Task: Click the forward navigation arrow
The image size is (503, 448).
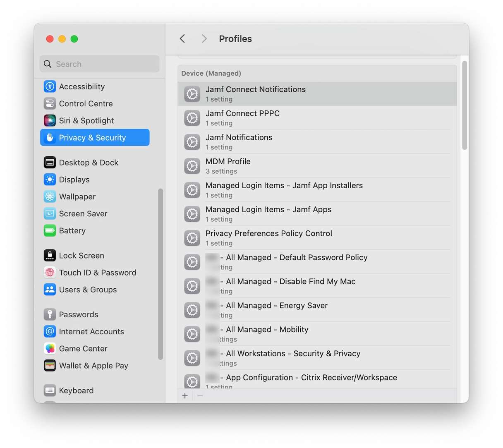Action: (x=204, y=38)
